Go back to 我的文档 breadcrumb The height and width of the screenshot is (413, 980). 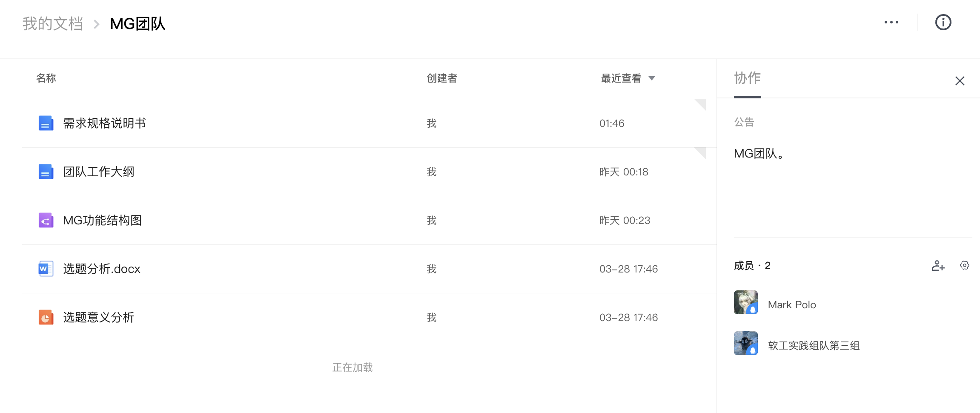(x=53, y=24)
